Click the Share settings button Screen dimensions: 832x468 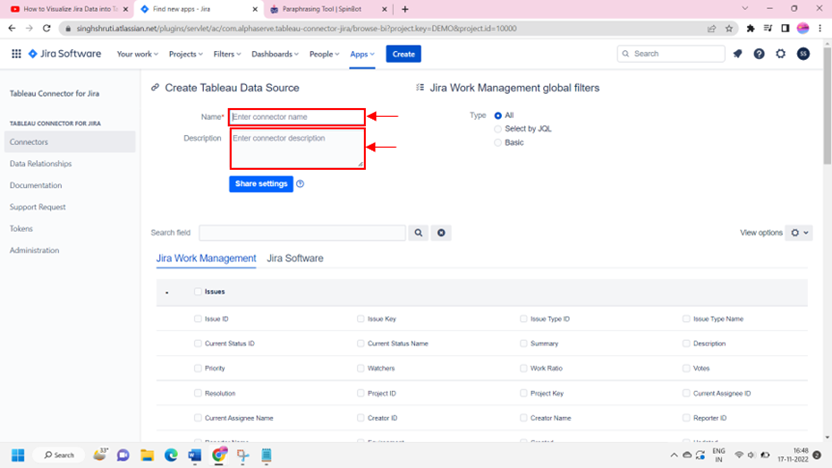click(x=261, y=184)
